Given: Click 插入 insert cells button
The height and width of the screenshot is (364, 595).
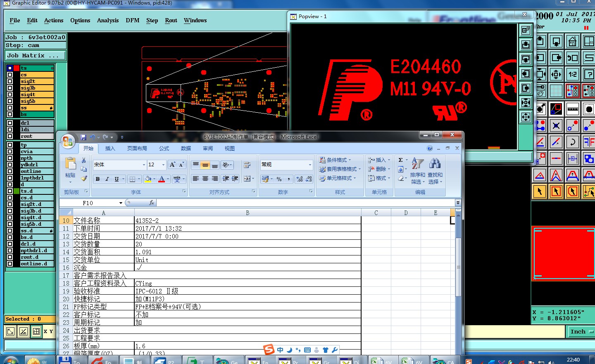Looking at the screenshot, I should pyautogui.click(x=379, y=160).
